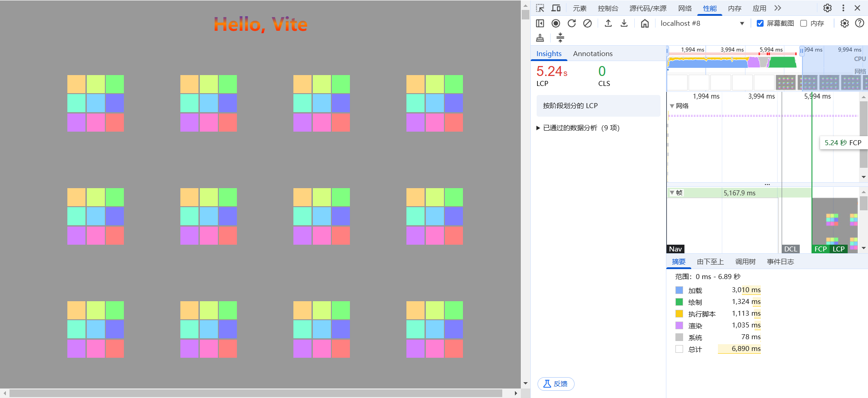Click the blue 加载 color swatch
This screenshot has width=868, height=398.
pyautogui.click(x=679, y=290)
